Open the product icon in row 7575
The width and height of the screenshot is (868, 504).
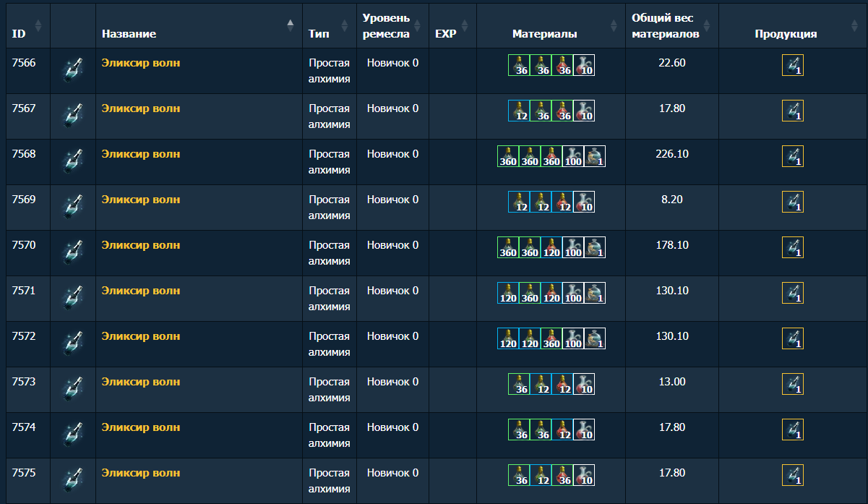pos(792,475)
